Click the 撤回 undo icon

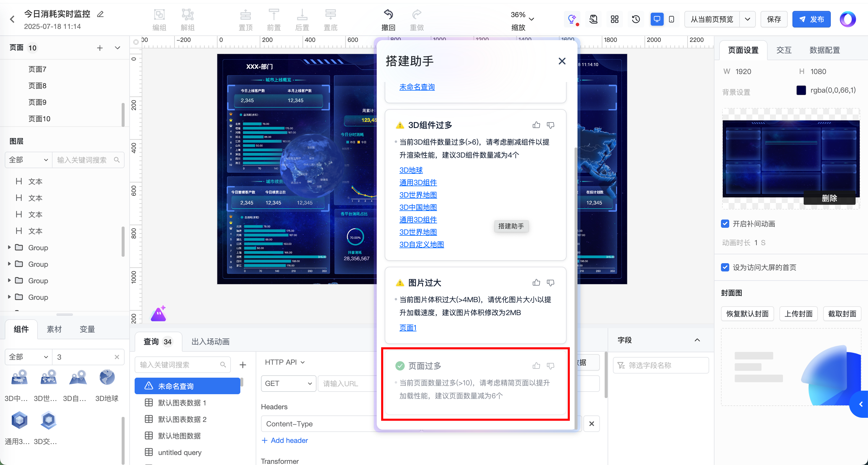(x=388, y=15)
